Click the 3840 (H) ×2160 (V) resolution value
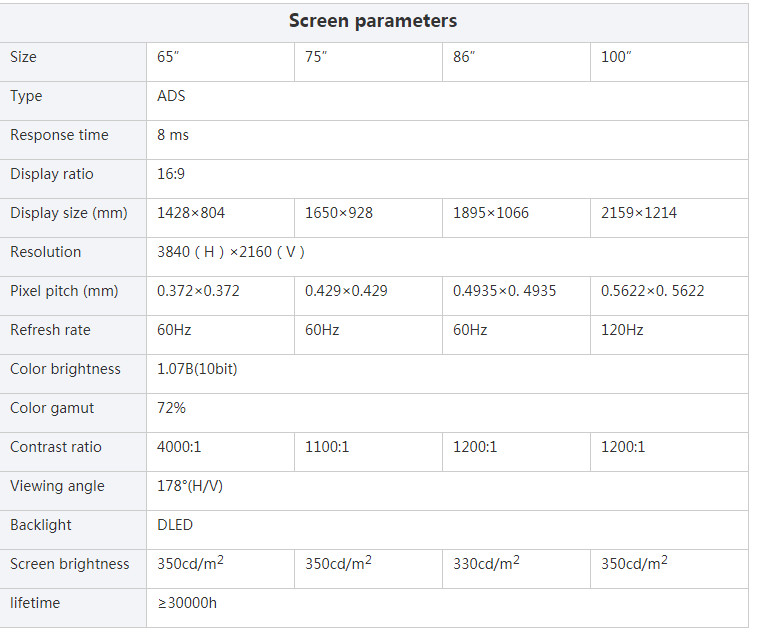 pyautogui.click(x=231, y=252)
